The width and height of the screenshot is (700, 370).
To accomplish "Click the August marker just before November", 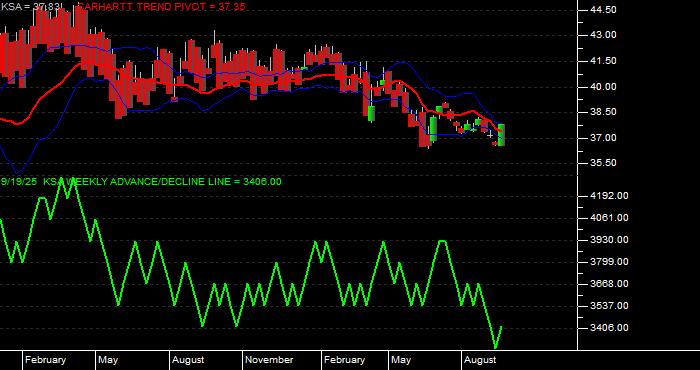I will point(188,360).
